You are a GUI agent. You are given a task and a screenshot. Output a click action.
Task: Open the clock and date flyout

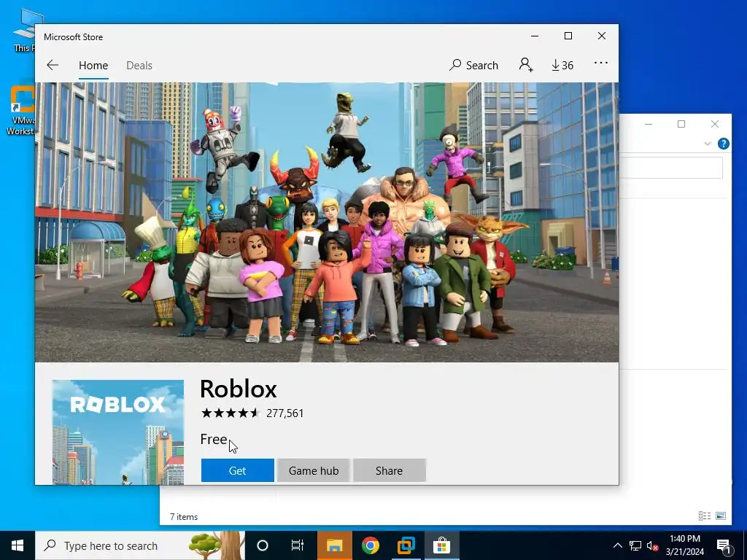[684, 545]
